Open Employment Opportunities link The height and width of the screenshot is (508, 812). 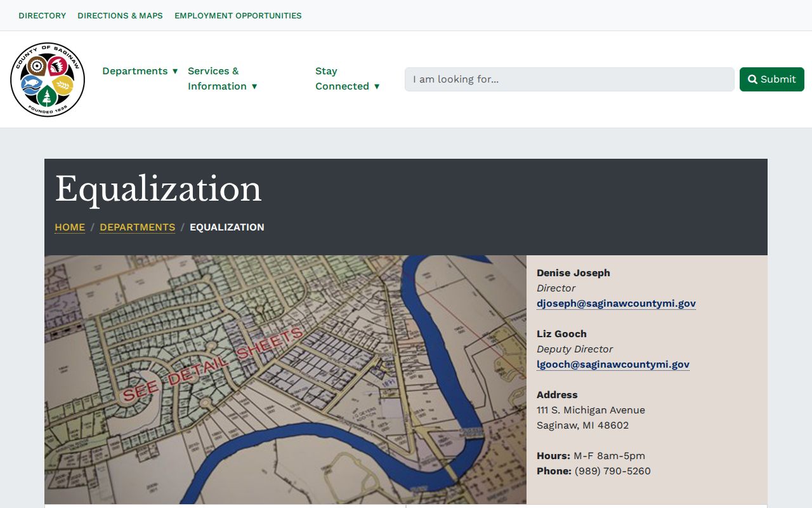tap(238, 15)
